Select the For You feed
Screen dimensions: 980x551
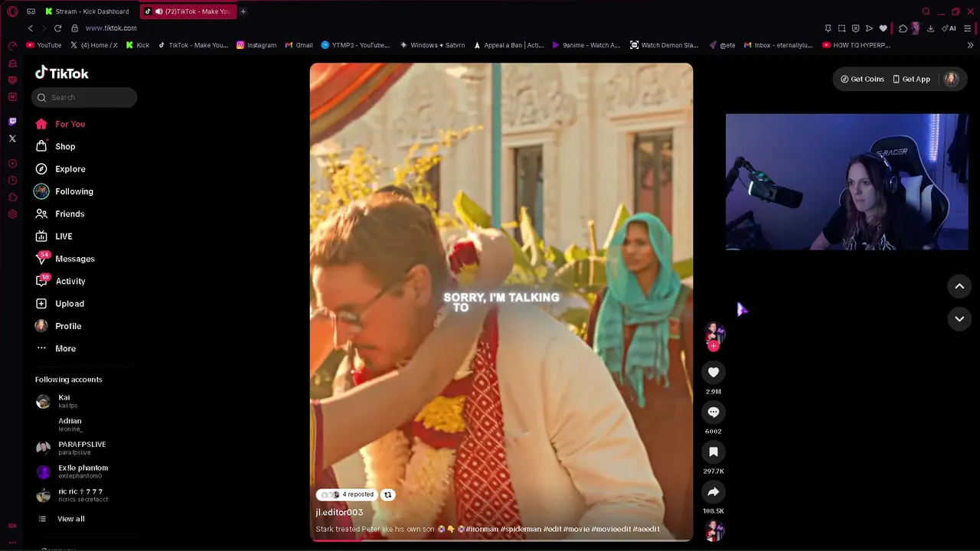(60, 124)
